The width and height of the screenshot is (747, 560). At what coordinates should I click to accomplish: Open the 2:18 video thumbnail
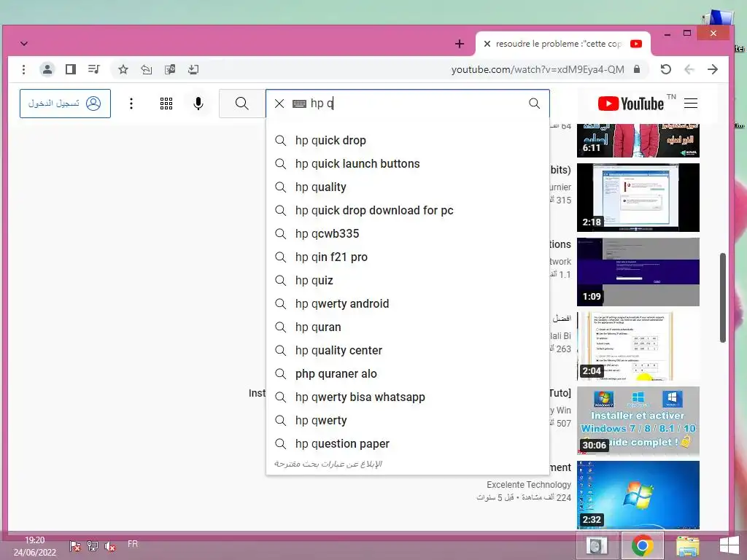(638, 198)
